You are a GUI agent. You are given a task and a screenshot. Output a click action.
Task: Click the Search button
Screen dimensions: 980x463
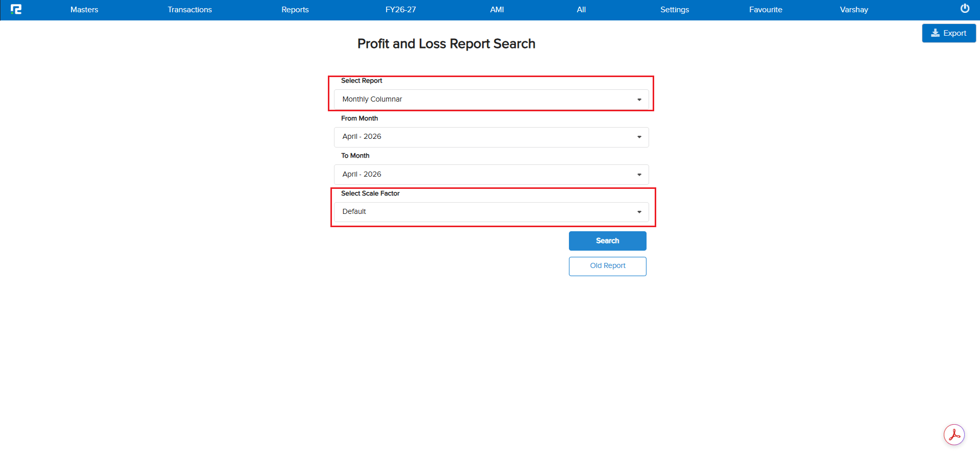[608, 241]
